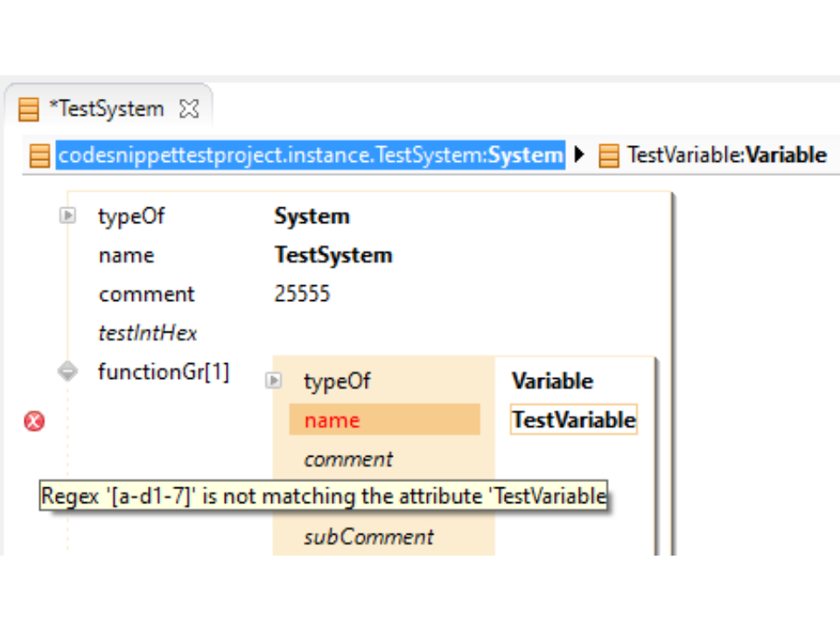Select the *TestSystem tab

click(106, 109)
